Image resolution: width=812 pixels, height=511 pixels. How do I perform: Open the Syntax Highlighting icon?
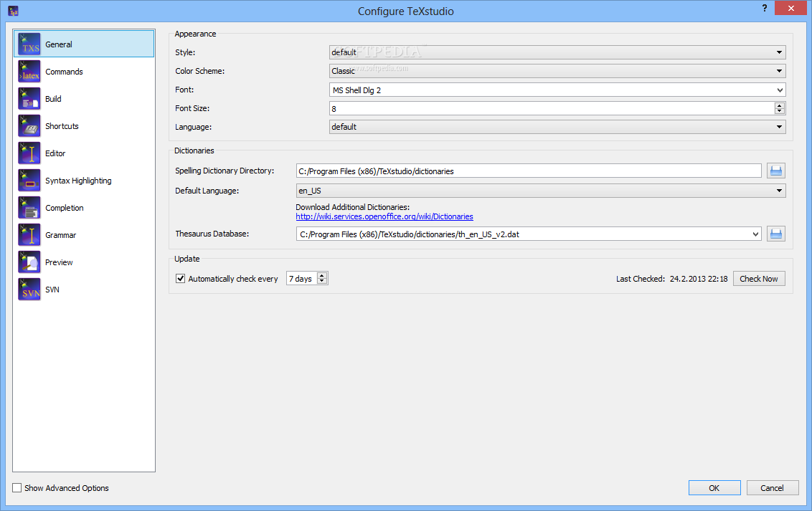tap(29, 181)
